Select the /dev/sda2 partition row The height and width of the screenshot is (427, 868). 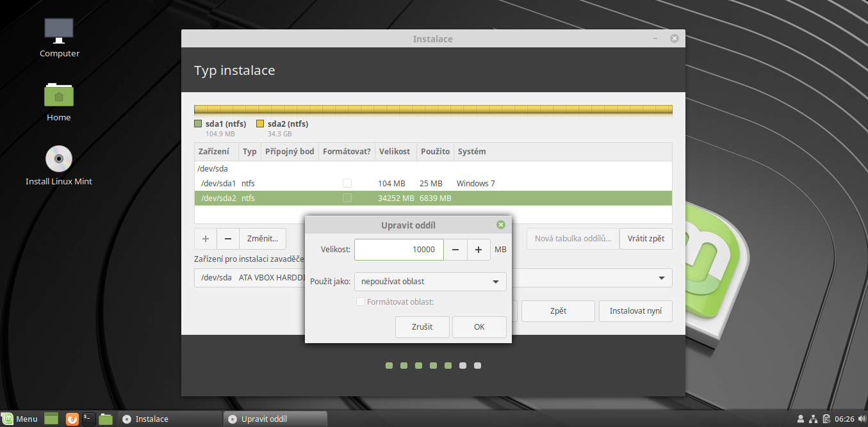[433, 198]
